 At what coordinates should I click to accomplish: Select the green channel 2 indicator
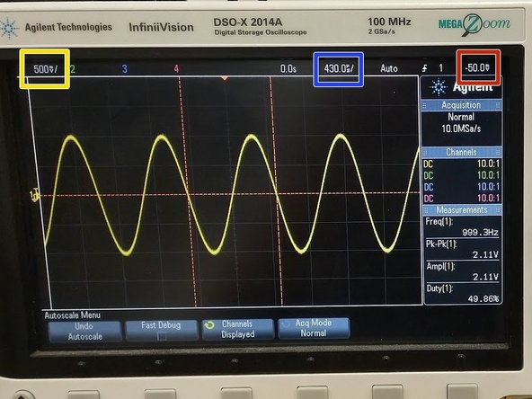tap(73, 69)
